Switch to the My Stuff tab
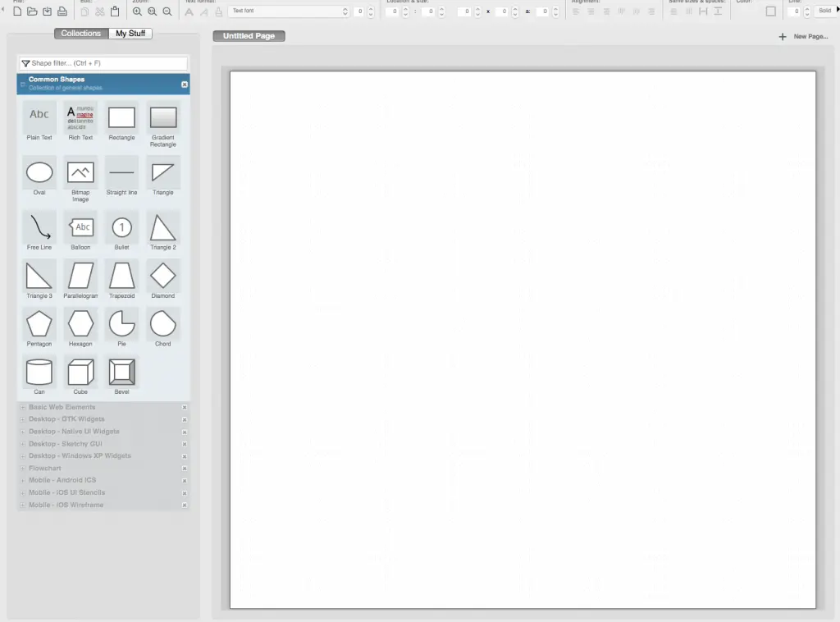Viewport: 840px width, 622px height. click(x=130, y=34)
